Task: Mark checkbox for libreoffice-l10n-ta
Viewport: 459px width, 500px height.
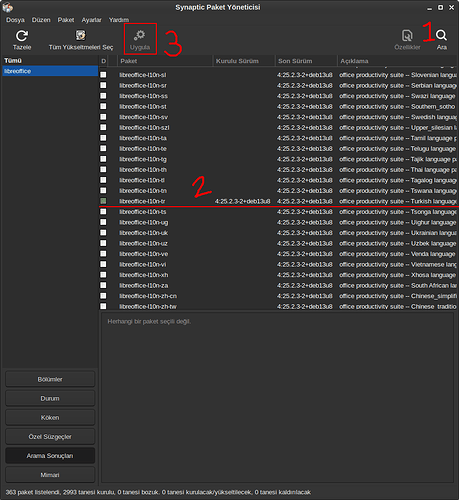Action: tap(103, 138)
